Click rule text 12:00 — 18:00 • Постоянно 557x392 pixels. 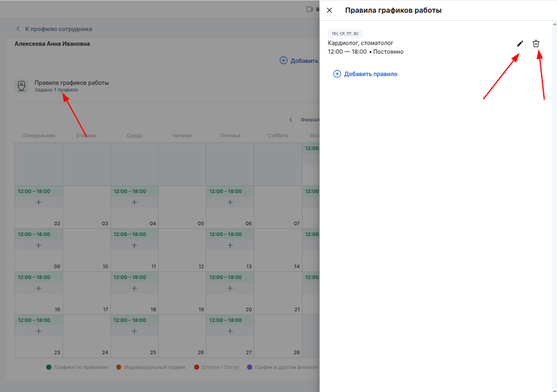(x=366, y=52)
